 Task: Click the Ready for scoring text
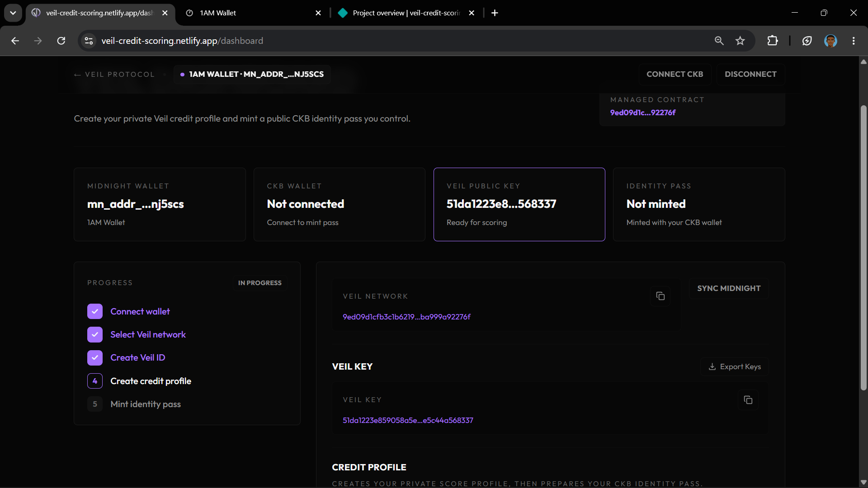click(x=476, y=222)
